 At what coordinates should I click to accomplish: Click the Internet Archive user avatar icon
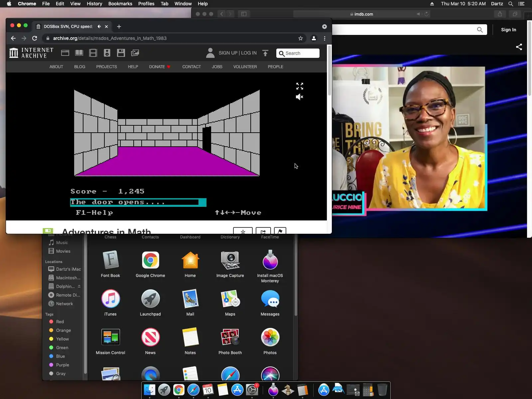(210, 53)
